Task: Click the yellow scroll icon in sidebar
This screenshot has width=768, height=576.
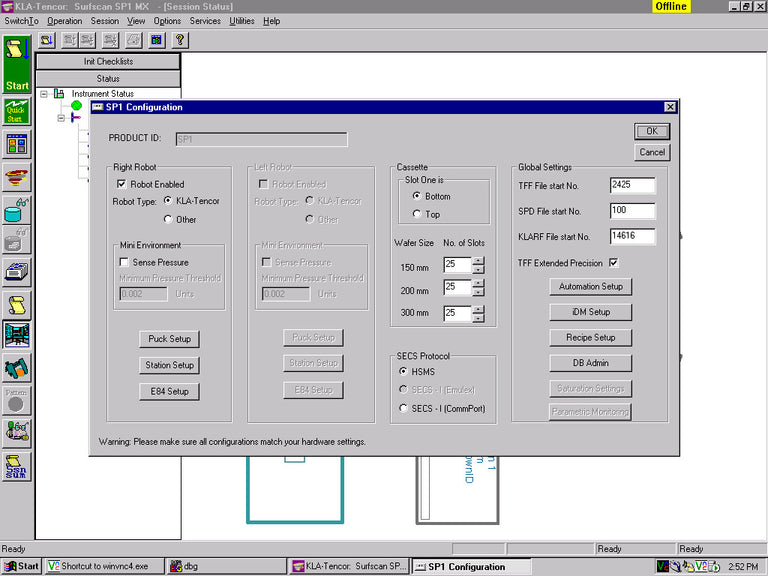Action: click(17, 305)
